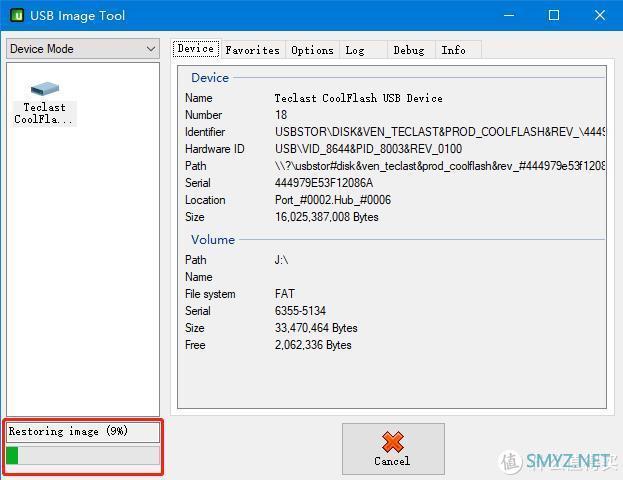The image size is (623, 480).
Task: Click the restore progress bar
Action: 83,455
